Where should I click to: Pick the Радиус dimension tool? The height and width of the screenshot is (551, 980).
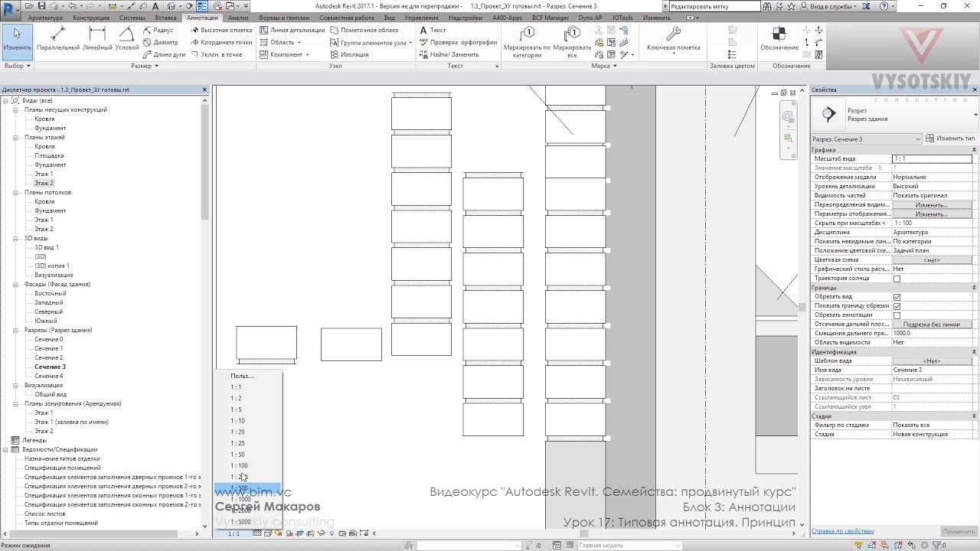158,30
